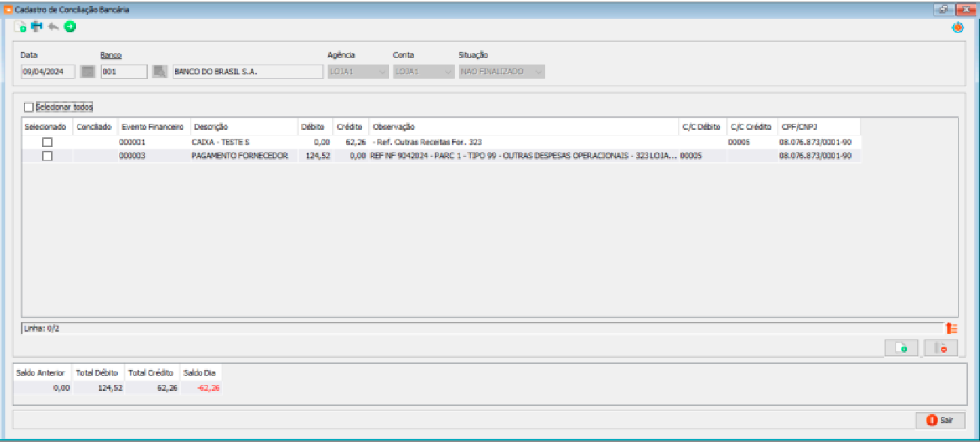Viewport: 980px width, 442px height.
Task: Click the undo arrow toolbar icon
Action: pyautogui.click(x=53, y=27)
